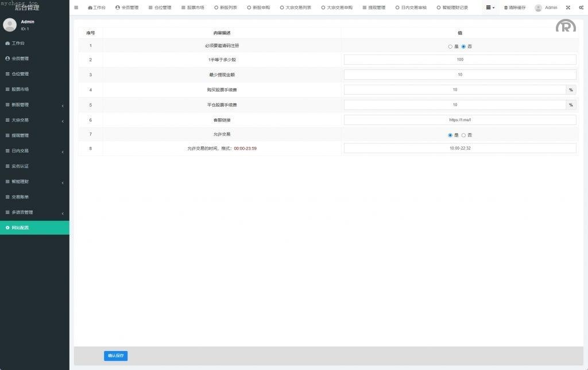Select 否 for 允许交易
Image resolution: width=588 pixels, height=370 pixels.
coord(463,135)
